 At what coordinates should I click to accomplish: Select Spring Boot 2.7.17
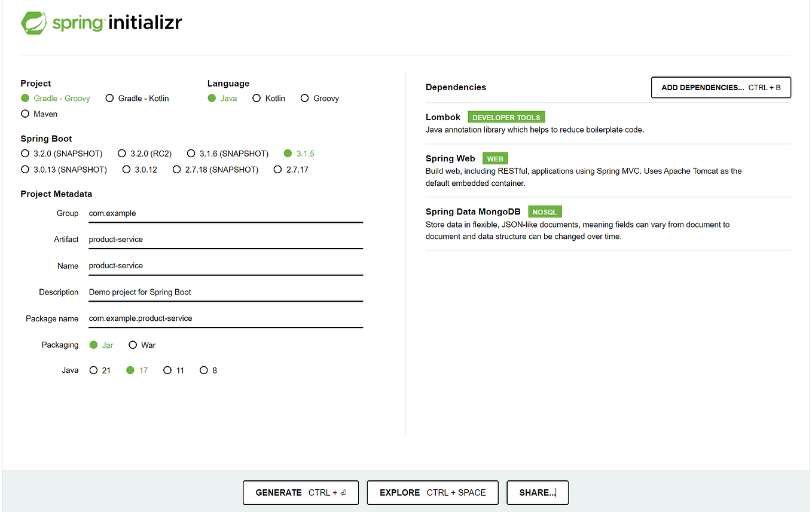pyautogui.click(x=277, y=169)
